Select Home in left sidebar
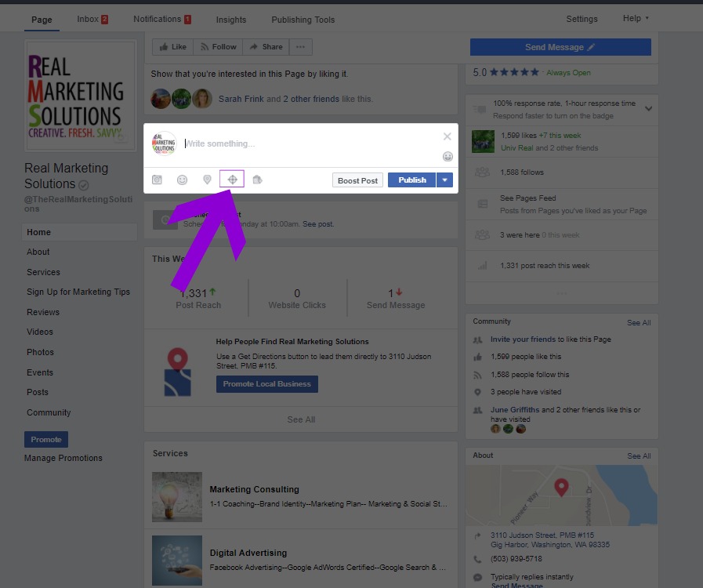The height and width of the screenshot is (588, 703). click(x=79, y=232)
